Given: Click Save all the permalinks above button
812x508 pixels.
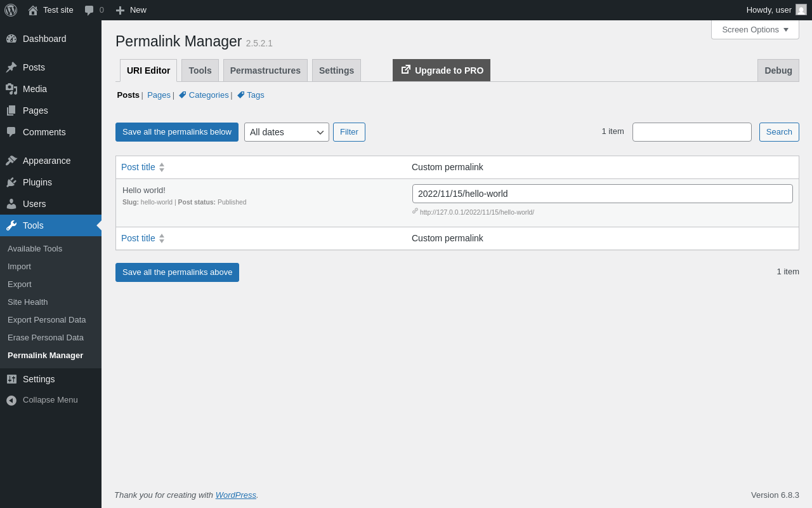Looking at the screenshot, I should tap(177, 272).
